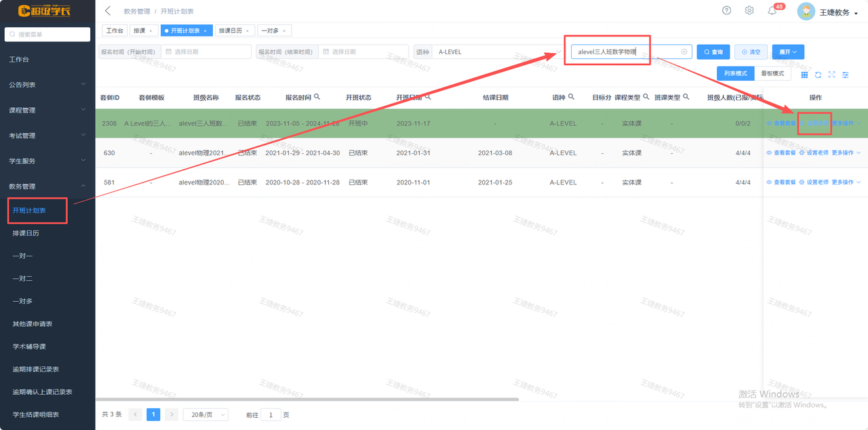The height and width of the screenshot is (430, 868).
Task: Click search icon beside 课程类型 column header
Action: coord(646,97)
